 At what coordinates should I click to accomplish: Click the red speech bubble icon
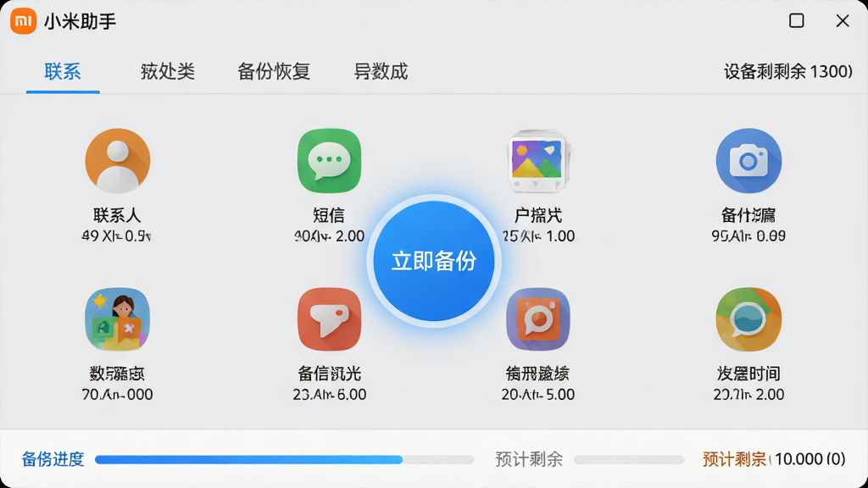[x=330, y=319]
